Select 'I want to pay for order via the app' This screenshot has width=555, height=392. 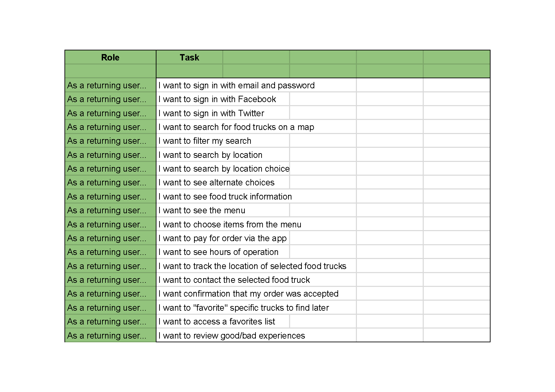coord(223,238)
